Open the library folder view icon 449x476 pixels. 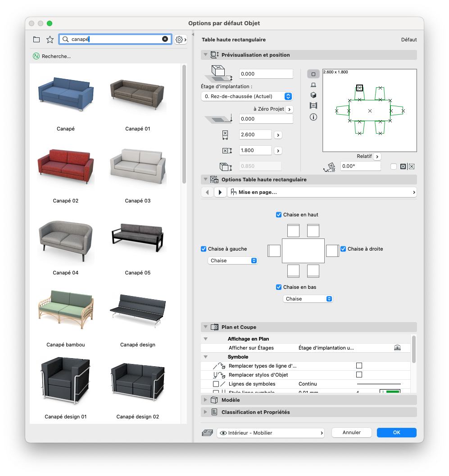tap(36, 40)
